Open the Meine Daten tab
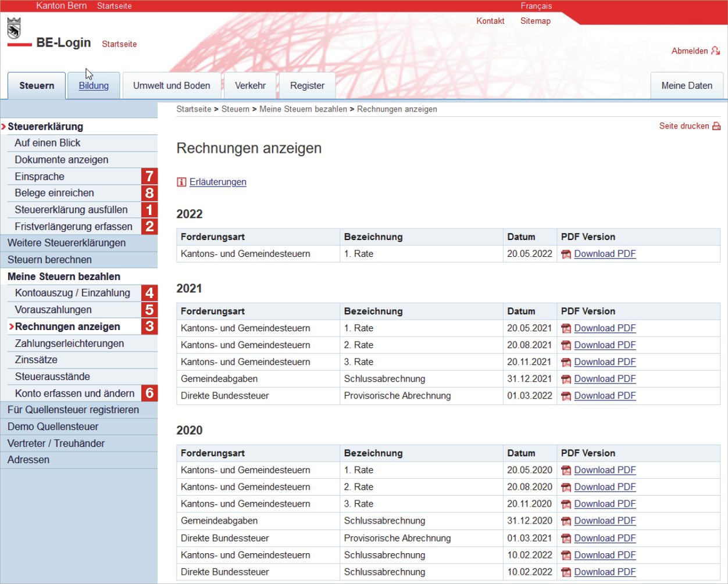Image resolution: width=728 pixels, height=584 pixels. click(687, 86)
